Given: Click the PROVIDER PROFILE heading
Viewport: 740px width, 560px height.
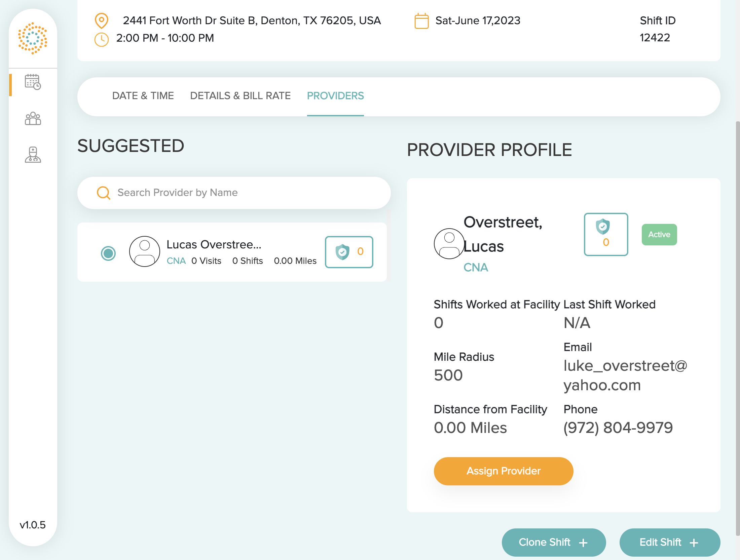Looking at the screenshot, I should click(x=489, y=150).
